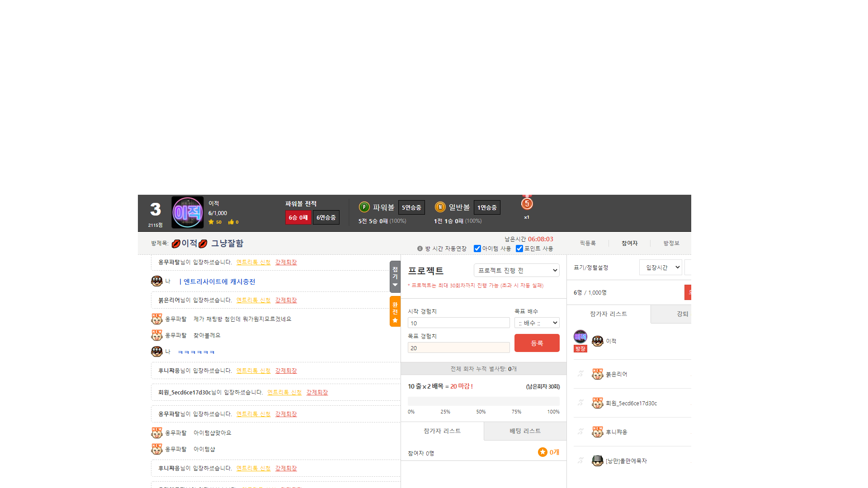
Task: Switch to the 픽등록 tab
Action: [x=588, y=243]
